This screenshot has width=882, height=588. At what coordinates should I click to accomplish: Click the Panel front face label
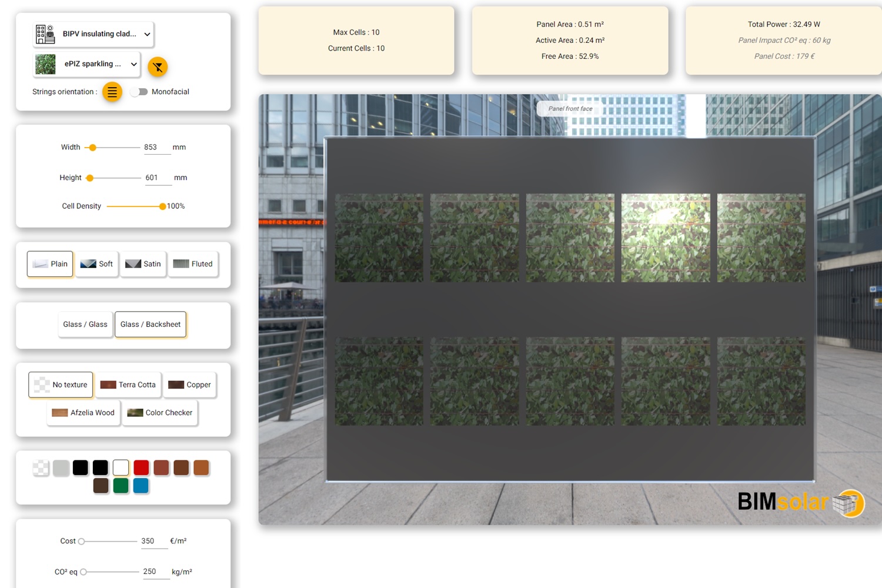(569, 109)
